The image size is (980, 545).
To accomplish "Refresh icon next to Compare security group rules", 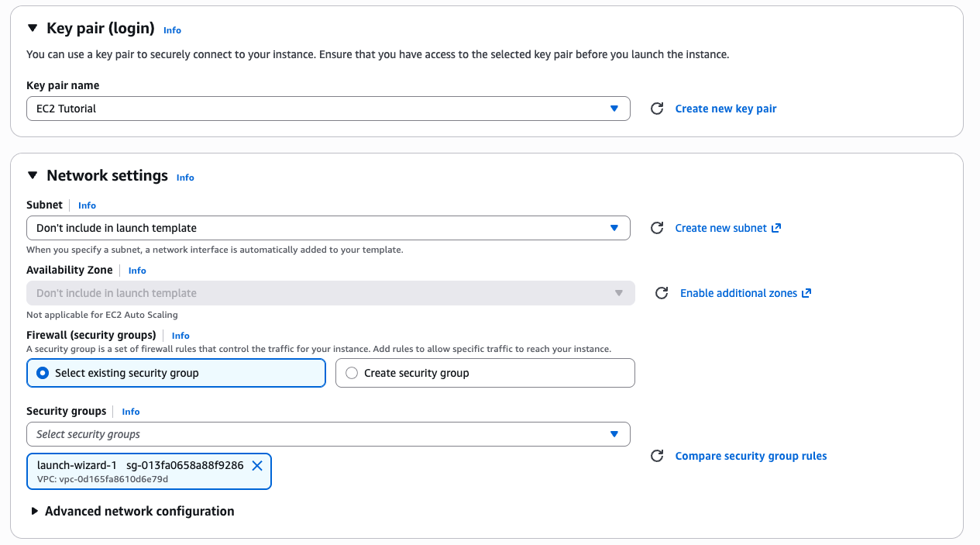I will 657,456.
